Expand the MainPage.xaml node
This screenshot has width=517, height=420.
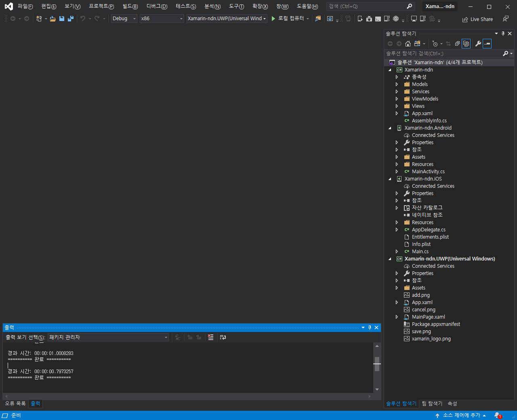[397, 317]
